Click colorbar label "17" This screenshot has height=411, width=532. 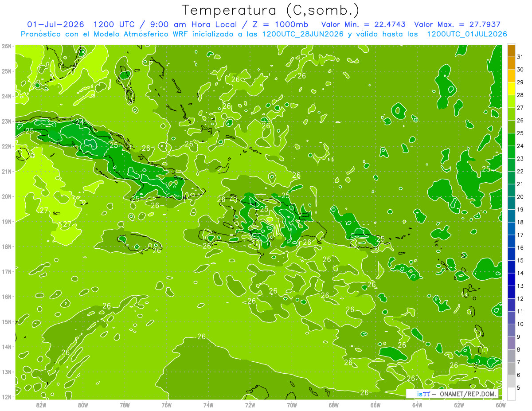(520, 235)
